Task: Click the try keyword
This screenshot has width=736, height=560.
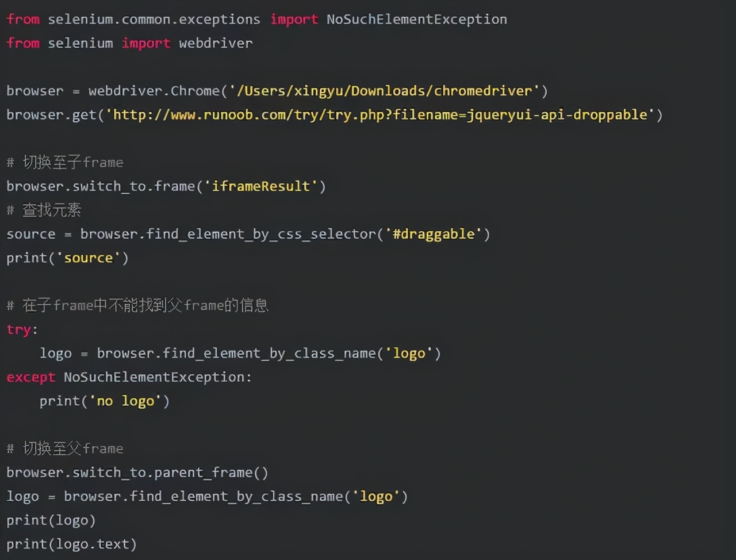Action: pos(18,330)
